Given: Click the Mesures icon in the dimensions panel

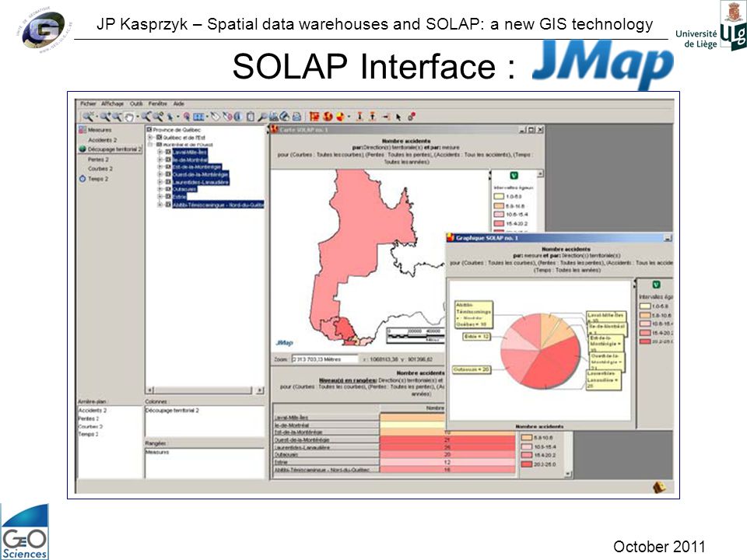Looking at the screenshot, I should [x=82, y=130].
